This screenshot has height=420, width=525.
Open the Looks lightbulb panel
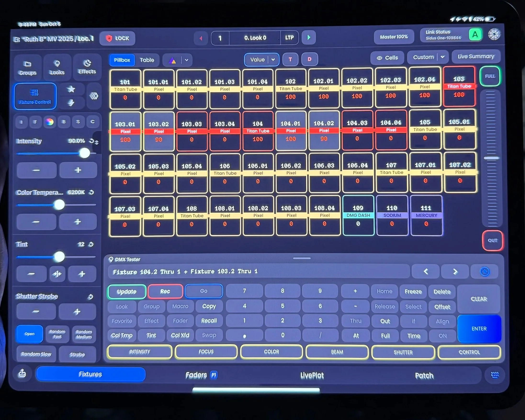[57, 67]
